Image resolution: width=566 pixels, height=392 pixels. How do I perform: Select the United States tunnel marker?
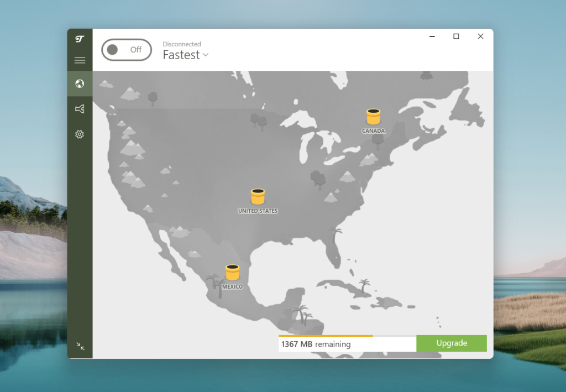pos(257,196)
